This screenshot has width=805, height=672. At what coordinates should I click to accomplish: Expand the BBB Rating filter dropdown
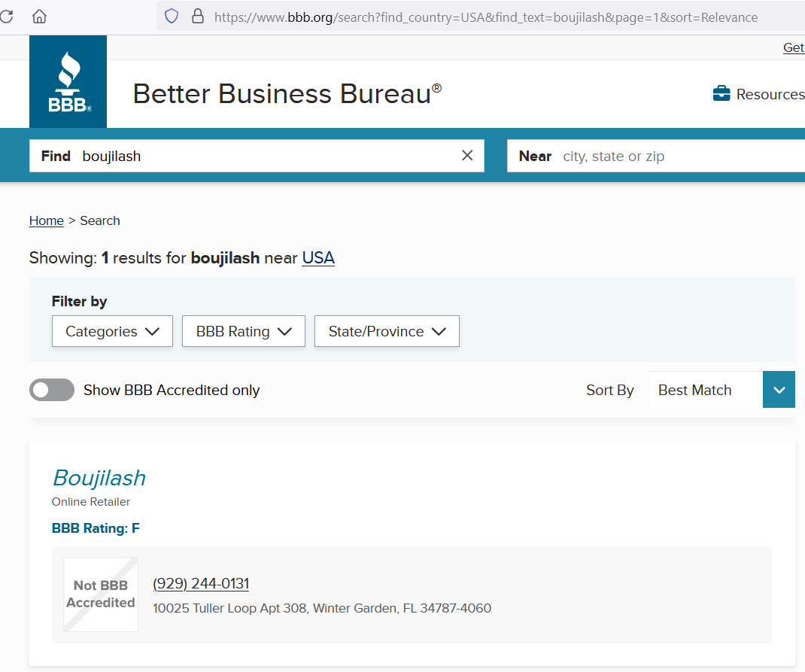pyautogui.click(x=244, y=331)
